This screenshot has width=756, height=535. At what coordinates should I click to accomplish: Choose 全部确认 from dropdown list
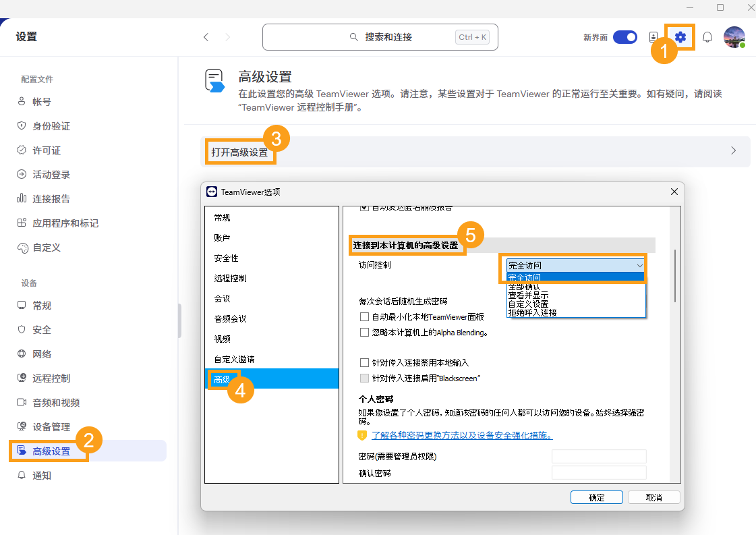[x=576, y=287]
